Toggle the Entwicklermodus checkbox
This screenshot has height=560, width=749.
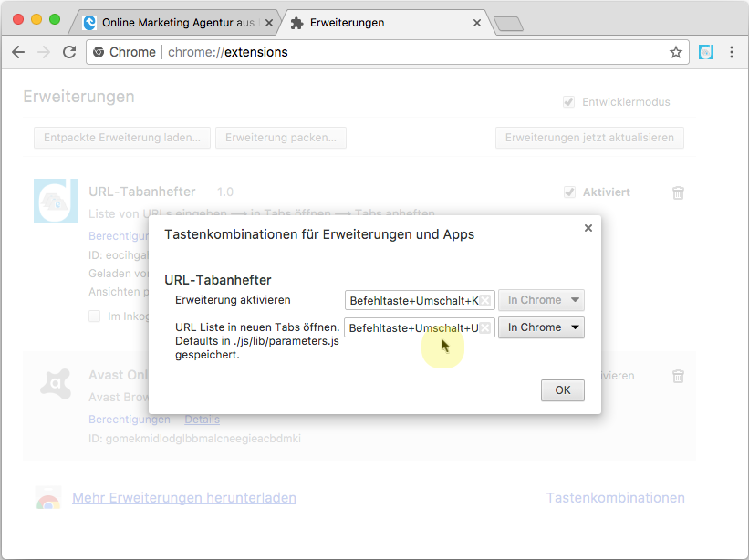click(569, 102)
